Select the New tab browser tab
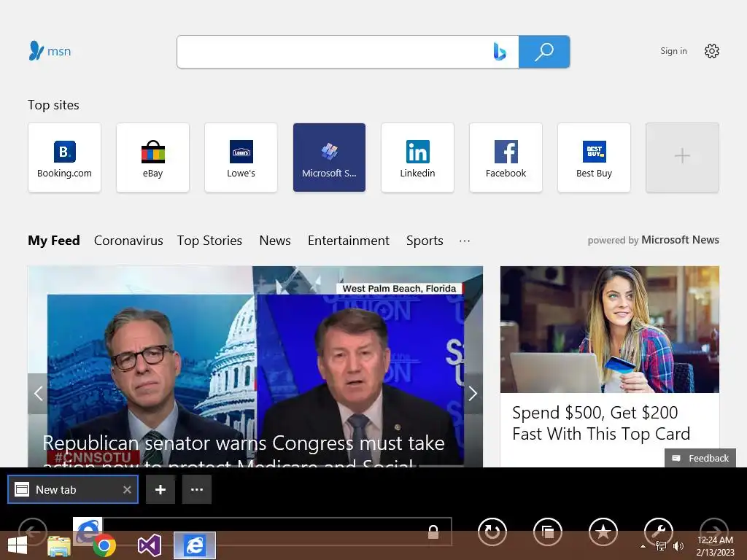This screenshot has width=747, height=560. 73,489
